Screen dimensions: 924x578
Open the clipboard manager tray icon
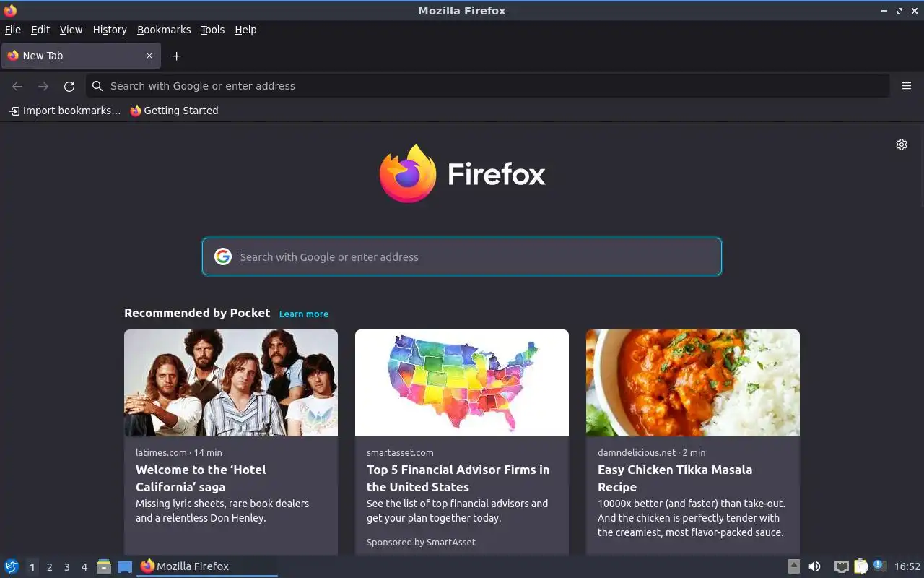point(860,566)
